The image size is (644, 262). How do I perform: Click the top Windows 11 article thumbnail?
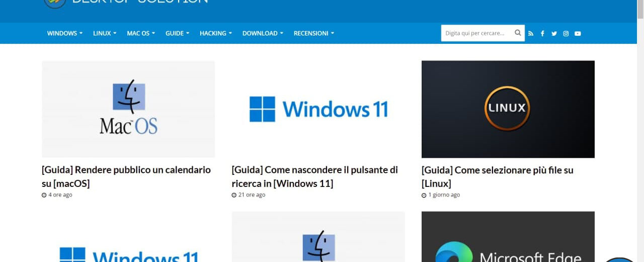pos(318,109)
